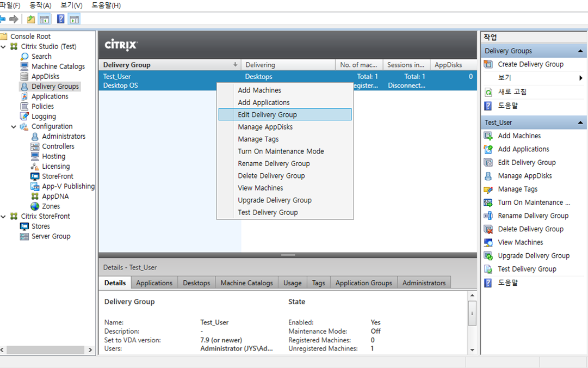
Task: Choose Rename Delivery Group in the context menu
Action: (285, 163)
